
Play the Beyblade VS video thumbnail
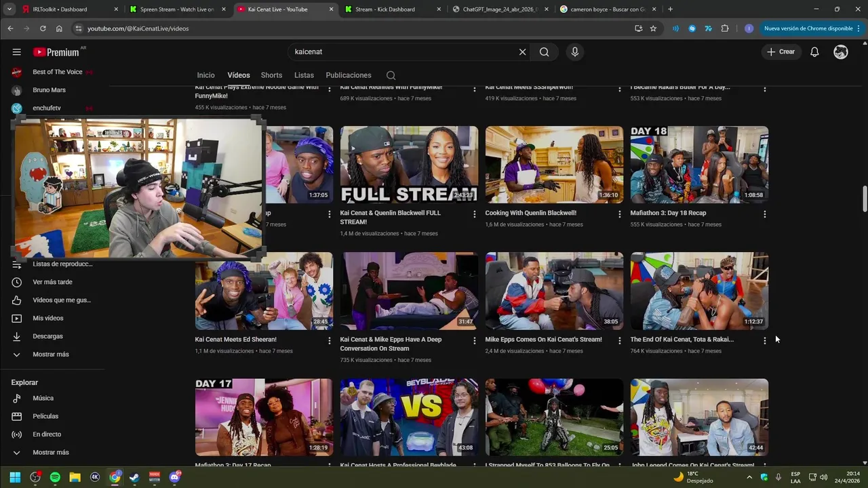[409, 417]
